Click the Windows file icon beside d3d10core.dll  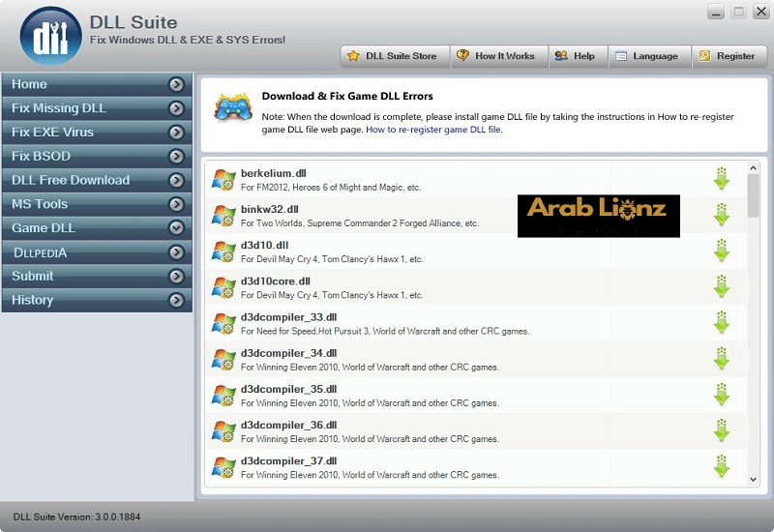(224, 287)
